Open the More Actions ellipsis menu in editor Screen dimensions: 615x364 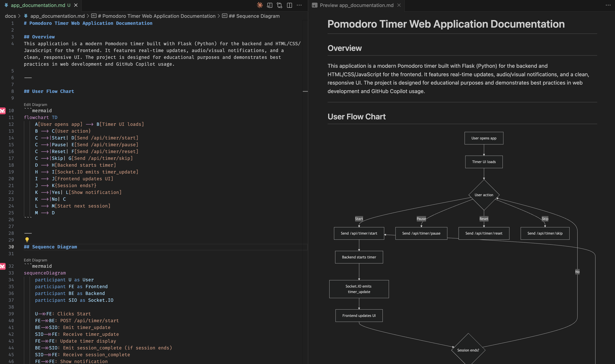(299, 5)
